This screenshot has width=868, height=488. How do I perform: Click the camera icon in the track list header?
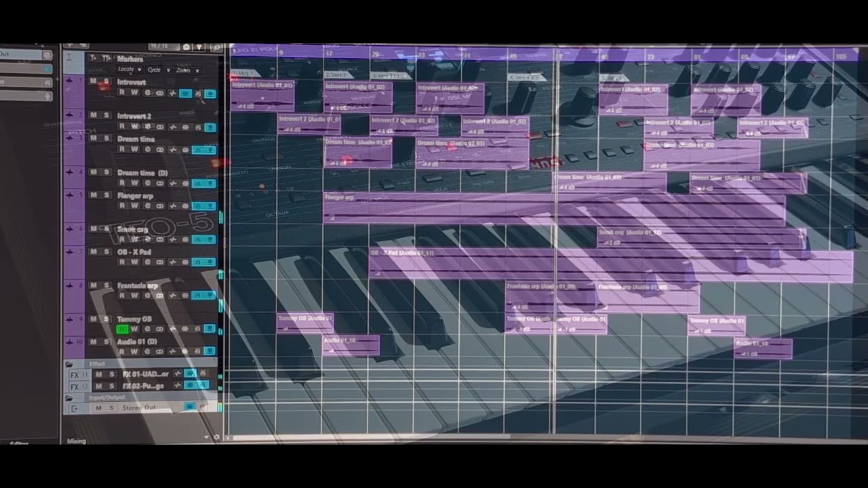click(186, 47)
